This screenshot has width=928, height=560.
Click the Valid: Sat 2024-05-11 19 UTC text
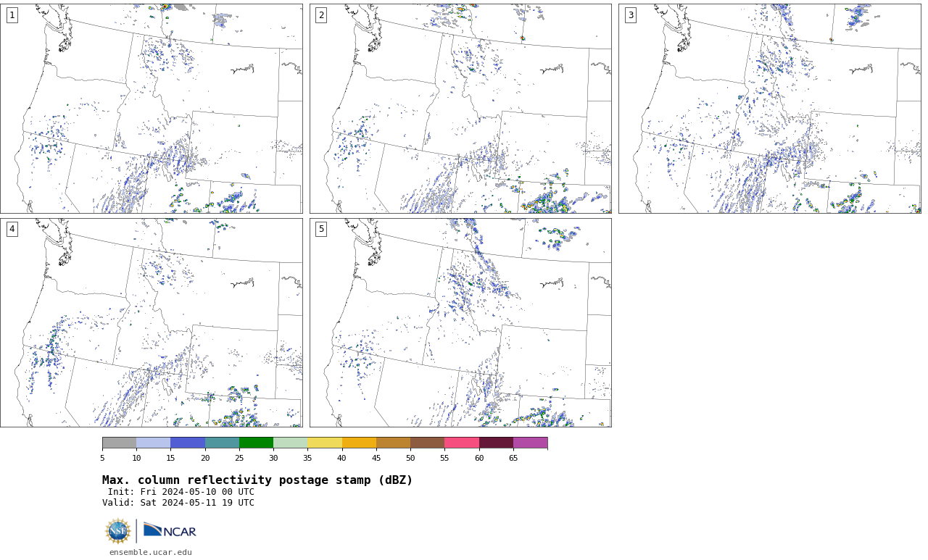tap(178, 503)
